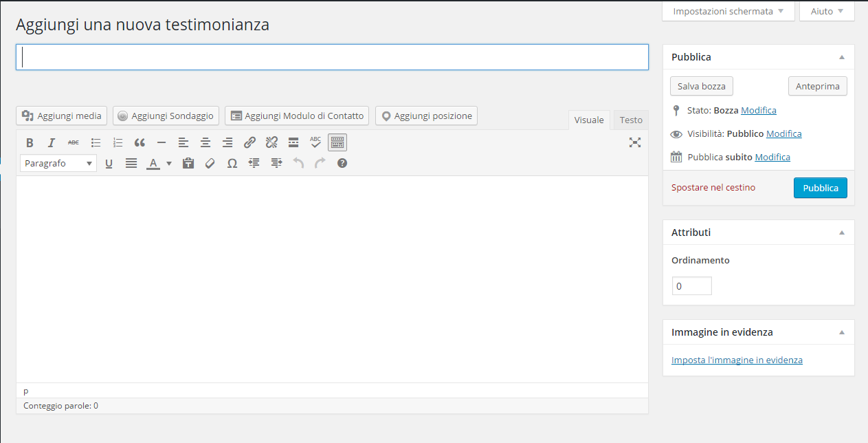Toggle strikethrough formatting

tap(73, 142)
